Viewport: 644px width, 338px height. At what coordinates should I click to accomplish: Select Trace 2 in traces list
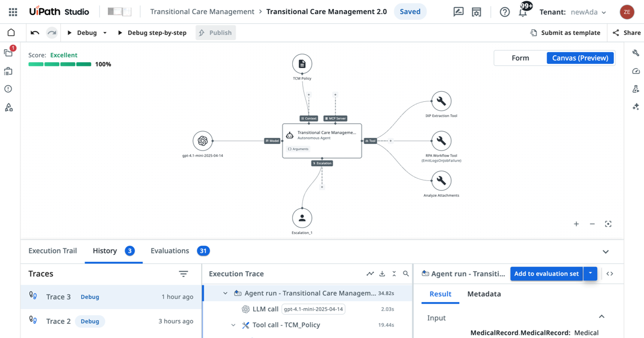(x=111, y=321)
